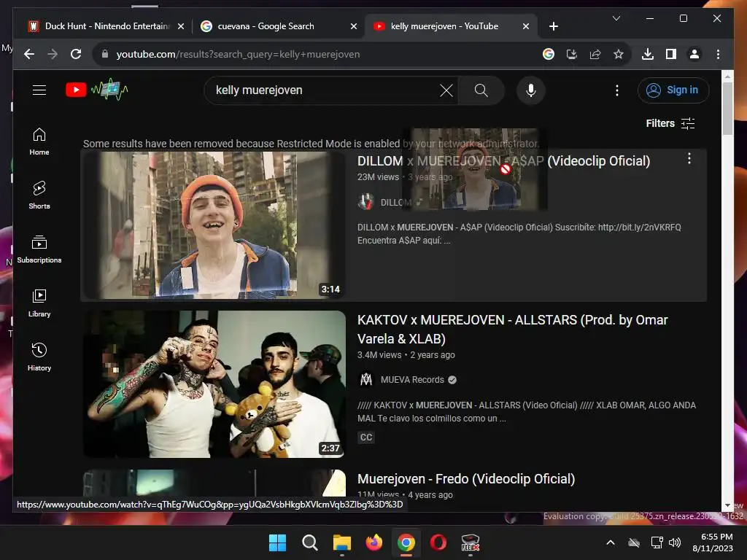Close the Duck Hunt tab
Screen dimensions: 747x560
(181, 27)
